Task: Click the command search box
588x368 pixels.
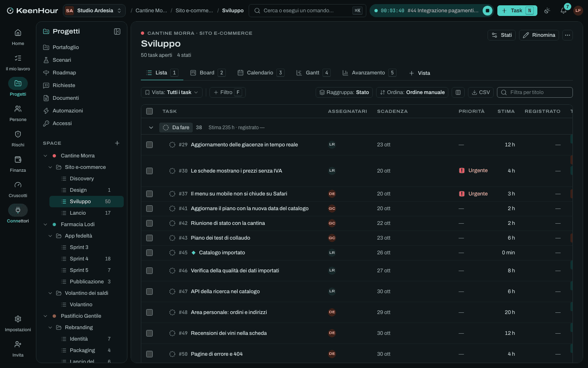Action: pos(307,11)
